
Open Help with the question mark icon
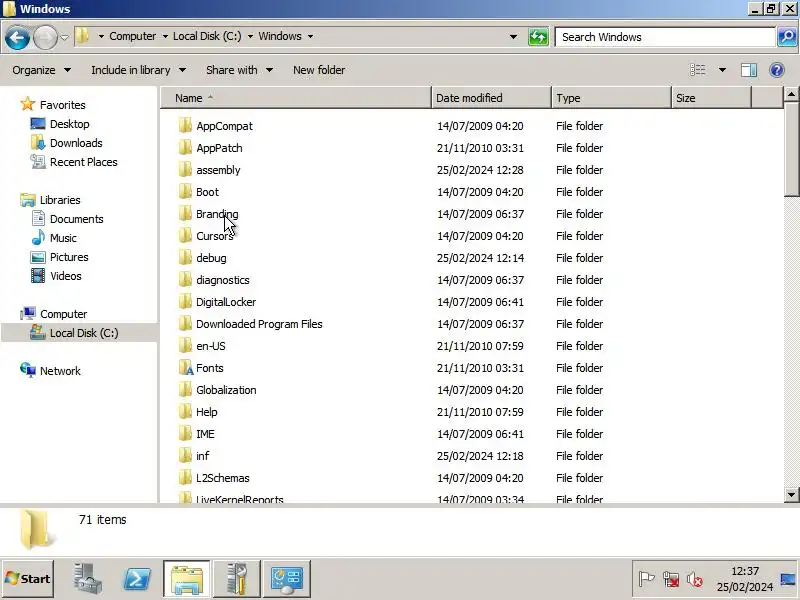click(777, 70)
